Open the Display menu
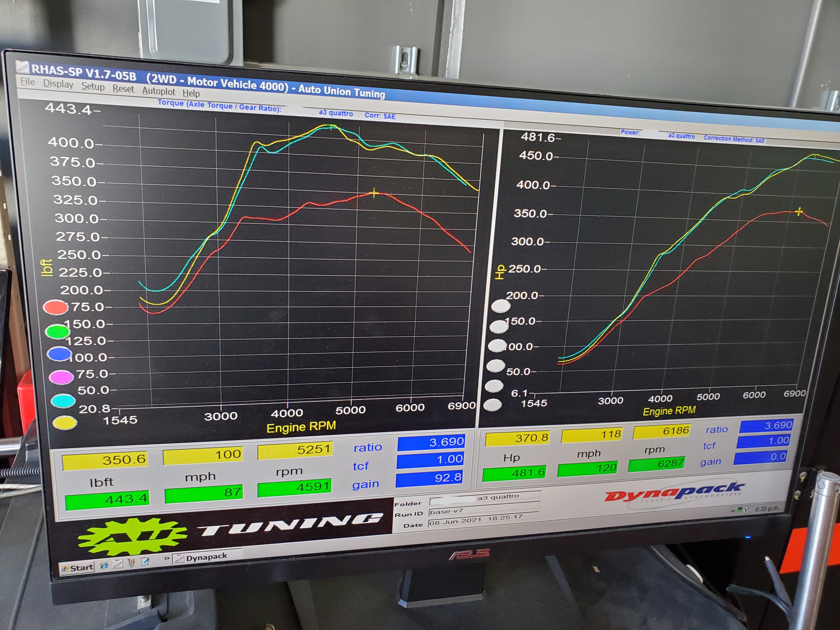Viewport: 840px width, 630px height. (x=58, y=84)
